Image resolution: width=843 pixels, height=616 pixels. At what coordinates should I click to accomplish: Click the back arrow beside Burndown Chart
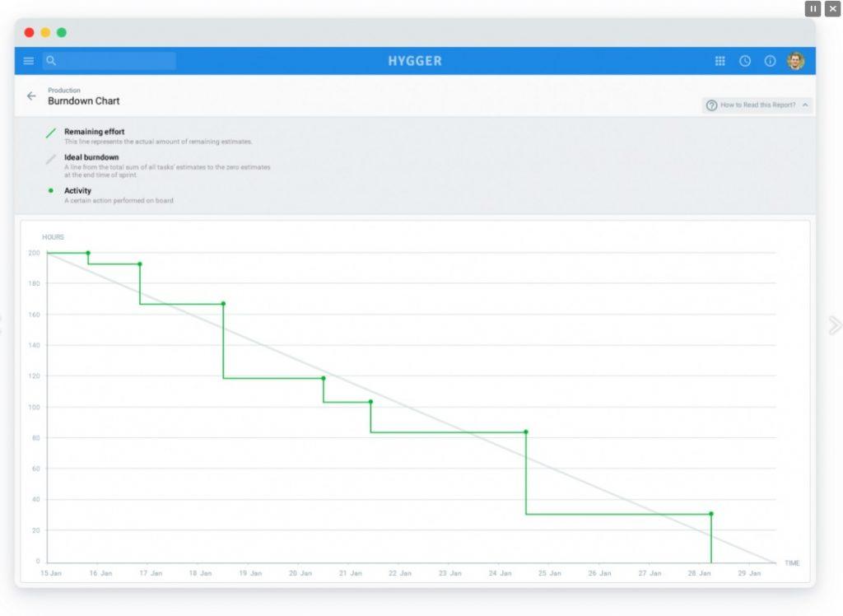pyautogui.click(x=31, y=96)
